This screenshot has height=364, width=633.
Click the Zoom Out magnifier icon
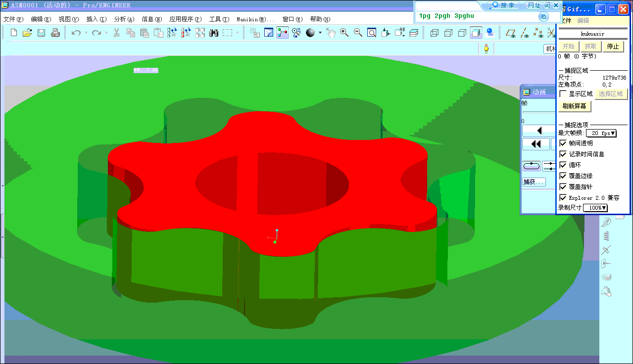[358, 33]
